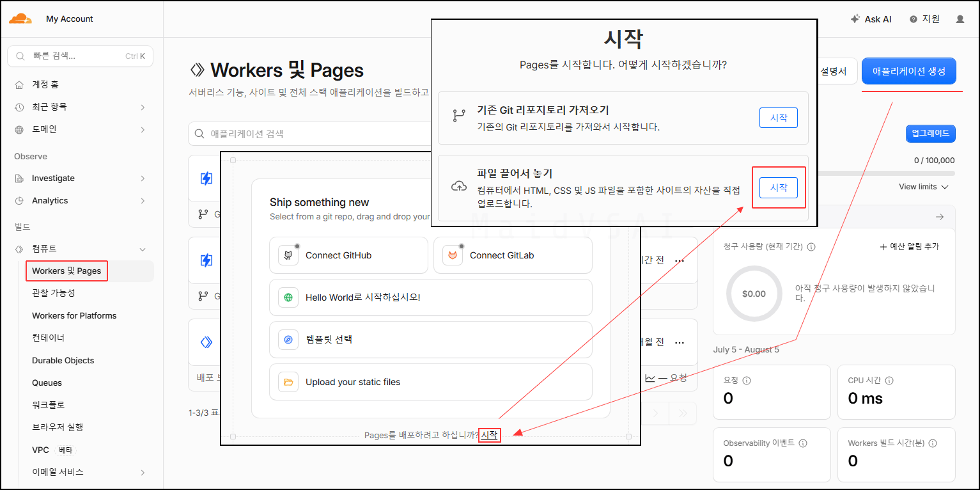Image resolution: width=980 pixels, height=490 pixels.
Task: Go to 계정 홈 in sidebar
Action: pyautogui.click(x=45, y=84)
